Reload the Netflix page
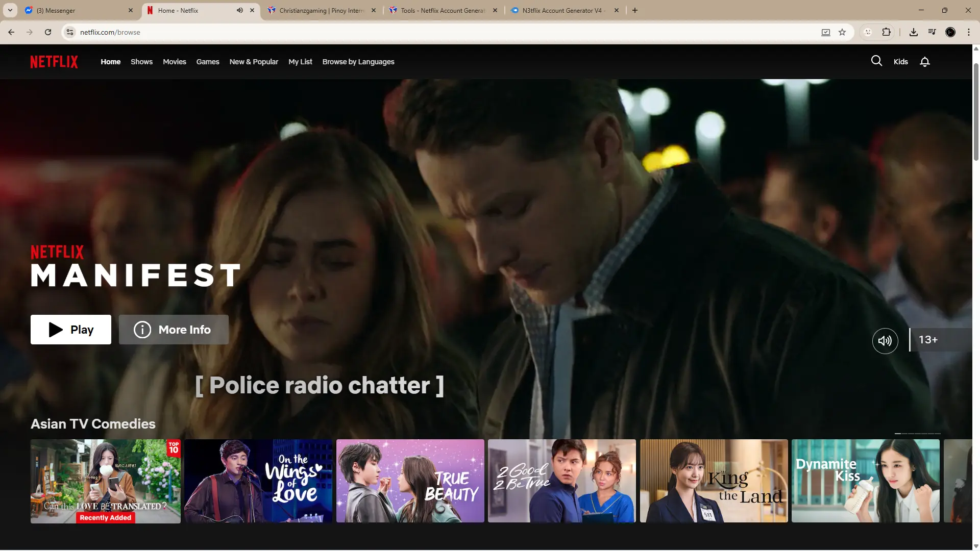The height and width of the screenshot is (551, 980). click(48, 32)
